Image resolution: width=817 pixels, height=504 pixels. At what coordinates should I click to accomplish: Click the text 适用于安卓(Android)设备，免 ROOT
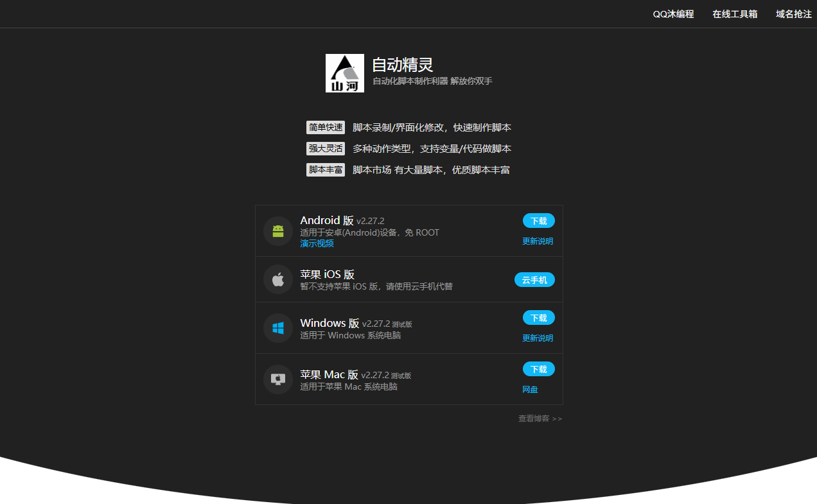coord(370,232)
